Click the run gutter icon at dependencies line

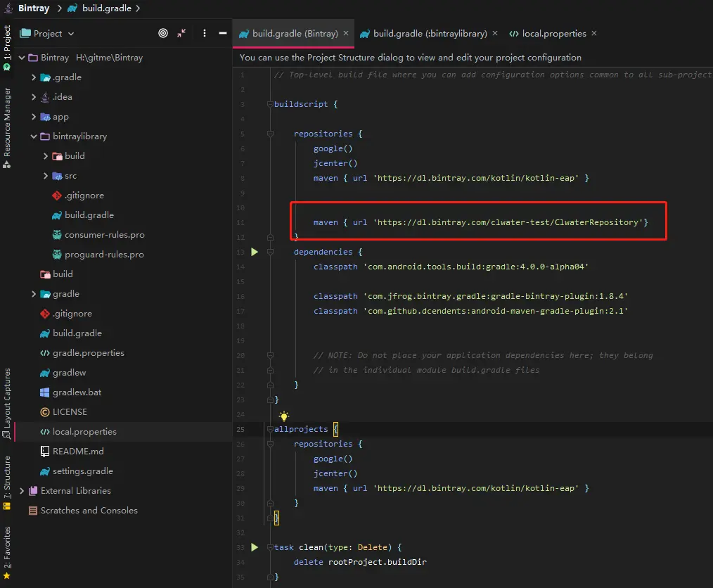255,252
